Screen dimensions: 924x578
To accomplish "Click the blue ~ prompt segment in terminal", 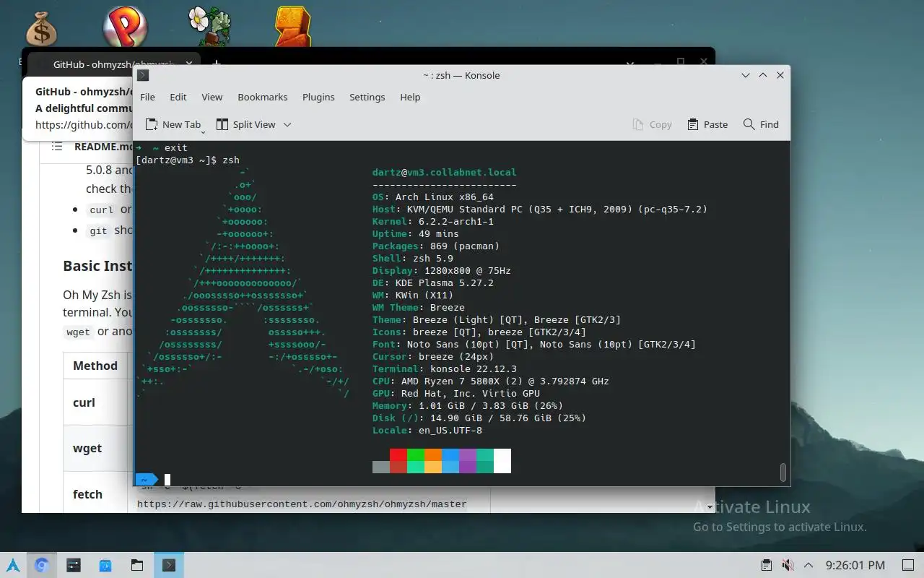I will 147,480.
